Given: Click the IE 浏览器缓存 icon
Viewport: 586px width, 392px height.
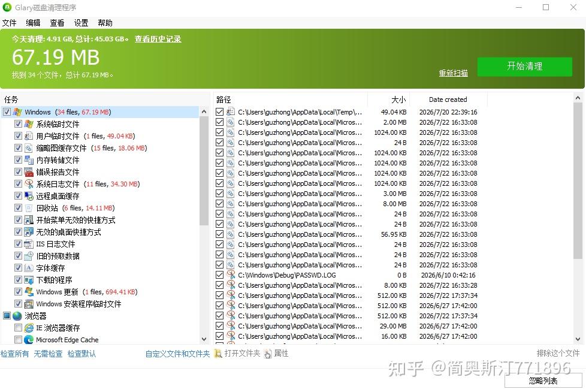Looking at the screenshot, I should (29, 328).
